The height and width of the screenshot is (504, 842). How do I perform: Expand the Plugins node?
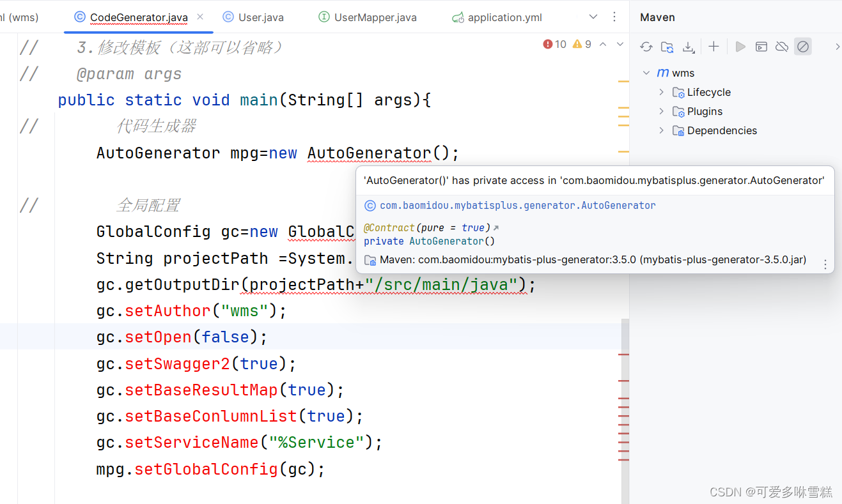[661, 111]
